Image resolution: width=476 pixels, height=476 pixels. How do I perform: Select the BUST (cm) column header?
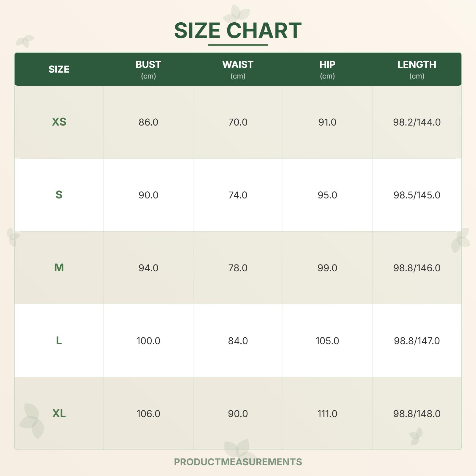tap(148, 69)
